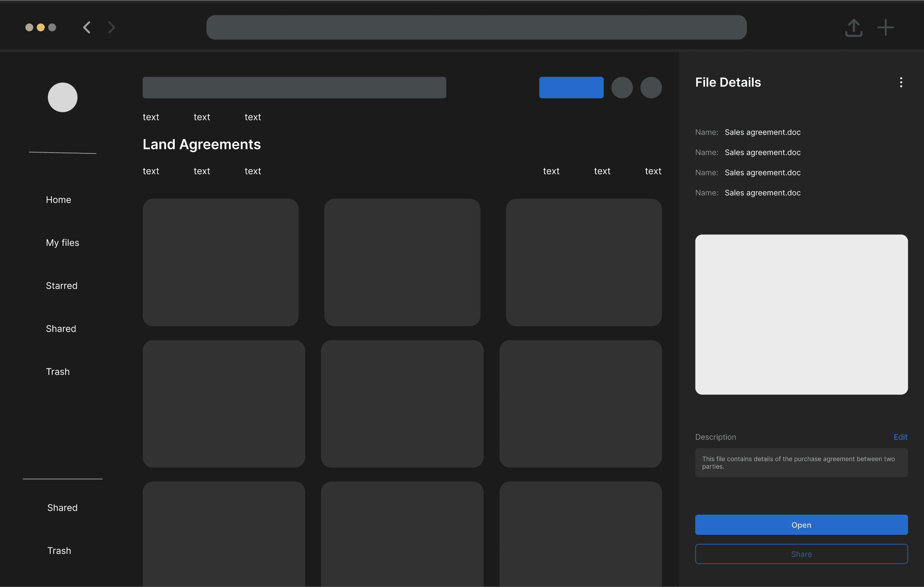The width and height of the screenshot is (924, 587).
Task: Click the Land Agreements heading
Action: (x=202, y=145)
